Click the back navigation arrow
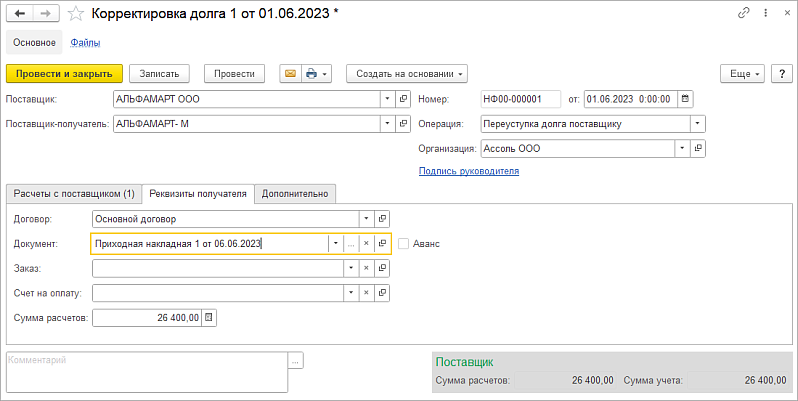 [x=20, y=15]
